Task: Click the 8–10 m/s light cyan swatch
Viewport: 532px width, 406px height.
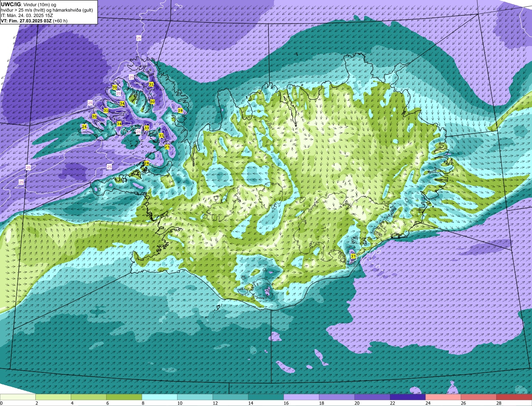Action: tap(160, 397)
